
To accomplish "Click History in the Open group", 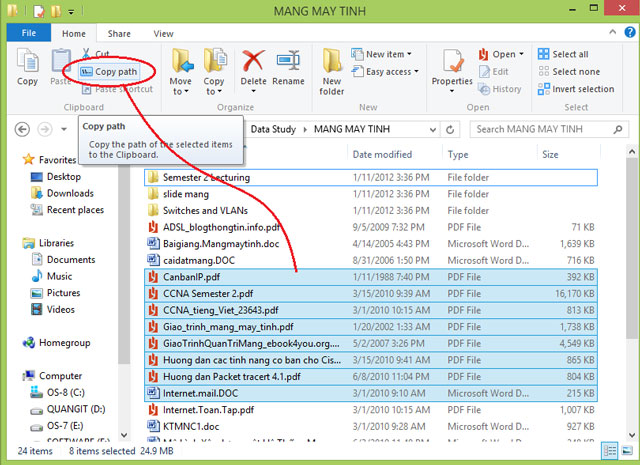I will coord(500,89).
